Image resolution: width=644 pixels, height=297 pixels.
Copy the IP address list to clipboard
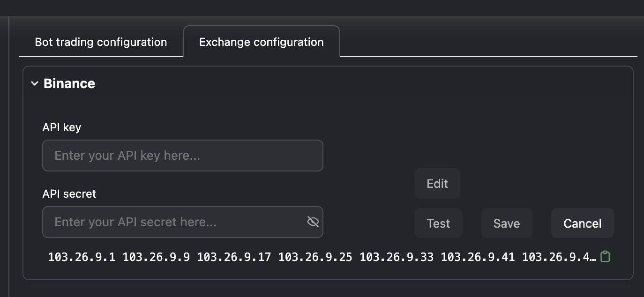(605, 257)
